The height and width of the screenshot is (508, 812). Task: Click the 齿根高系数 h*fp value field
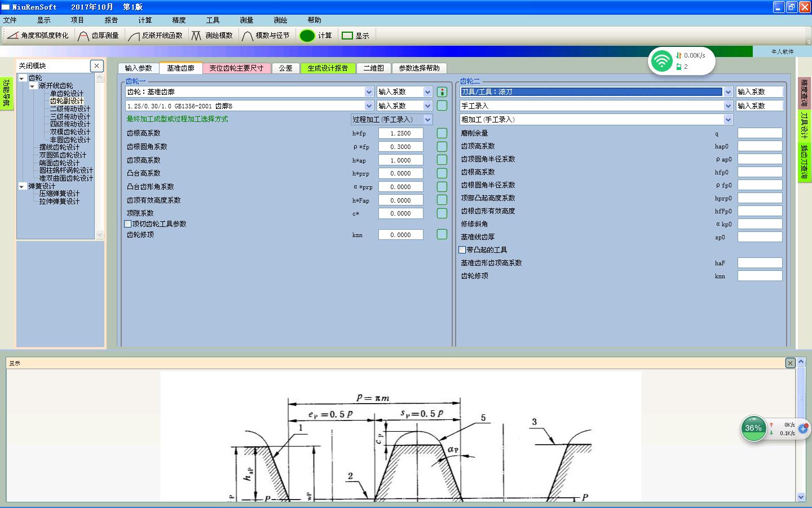tap(400, 133)
